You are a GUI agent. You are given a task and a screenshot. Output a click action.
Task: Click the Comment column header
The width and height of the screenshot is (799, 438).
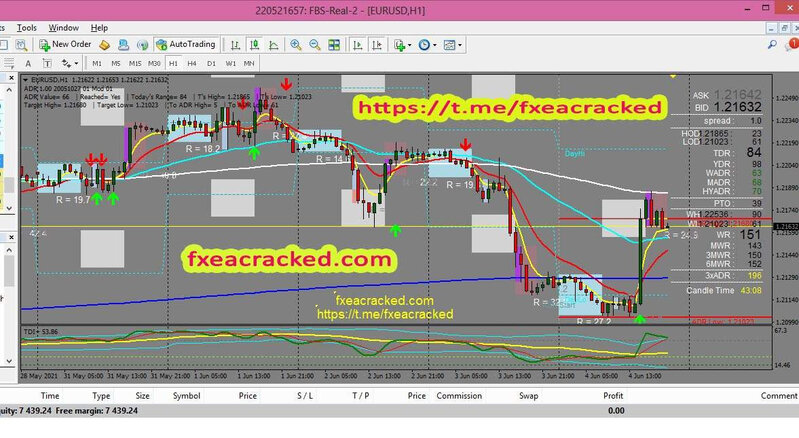(x=779, y=396)
